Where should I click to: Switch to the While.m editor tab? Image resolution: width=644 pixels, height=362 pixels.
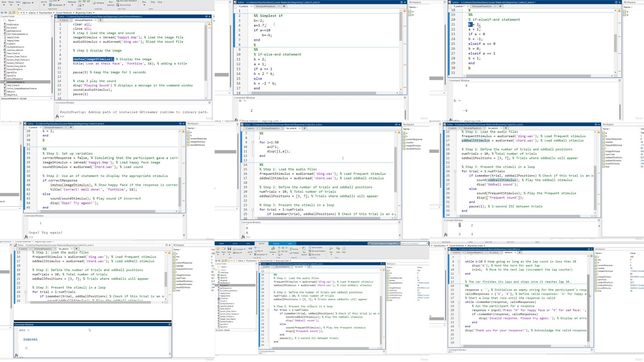(x=508, y=252)
